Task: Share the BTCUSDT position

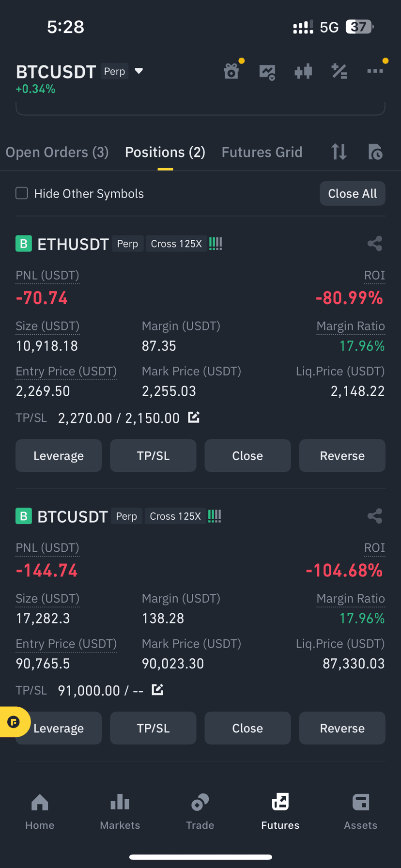Action: [375, 516]
